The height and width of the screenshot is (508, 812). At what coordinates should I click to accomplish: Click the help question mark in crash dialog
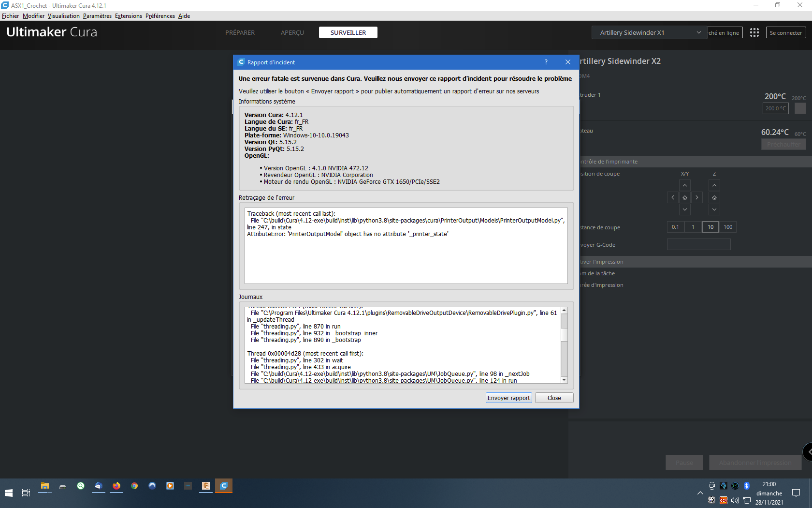pos(546,62)
